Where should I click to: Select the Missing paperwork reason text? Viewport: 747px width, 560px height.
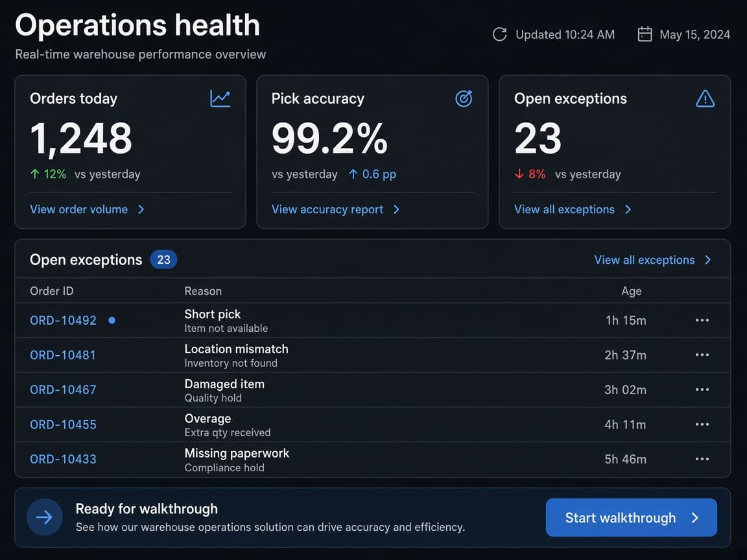click(x=237, y=453)
